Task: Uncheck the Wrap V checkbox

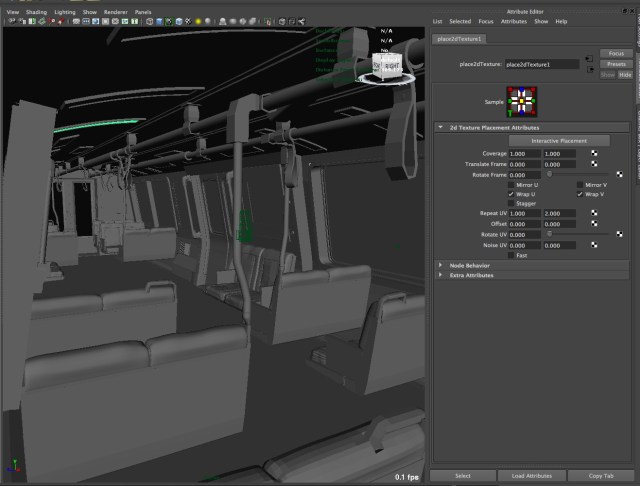Action: [x=580, y=194]
